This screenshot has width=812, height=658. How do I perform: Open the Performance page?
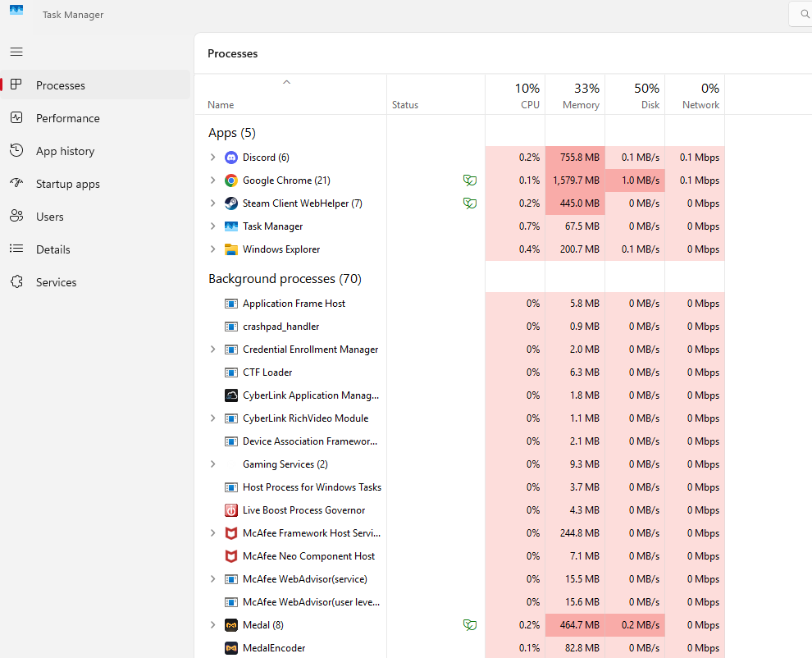pos(95,118)
